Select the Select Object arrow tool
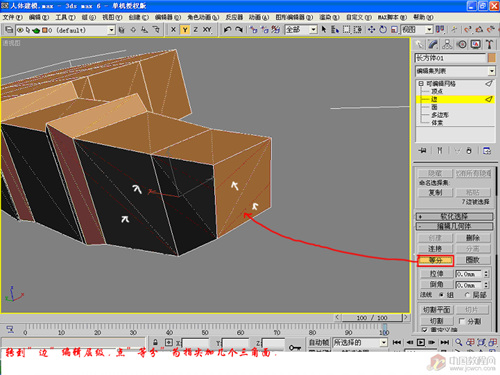 [324, 30]
